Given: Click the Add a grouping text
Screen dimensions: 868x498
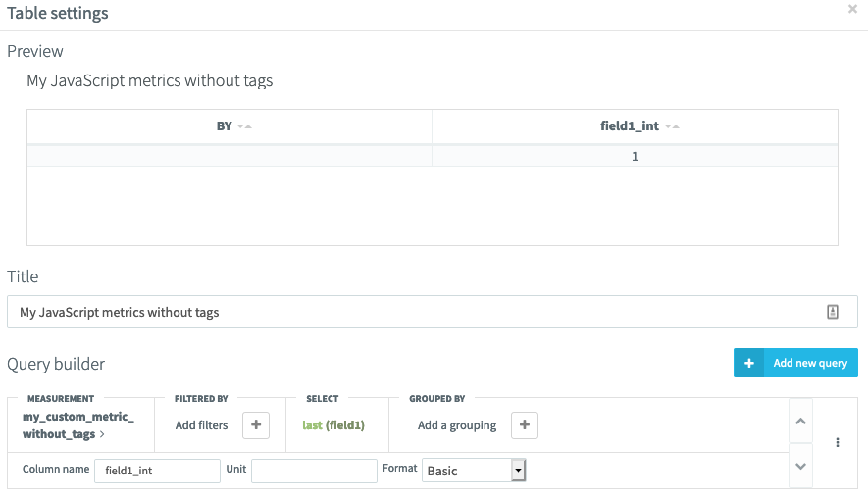Looking at the screenshot, I should click(456, 425).
